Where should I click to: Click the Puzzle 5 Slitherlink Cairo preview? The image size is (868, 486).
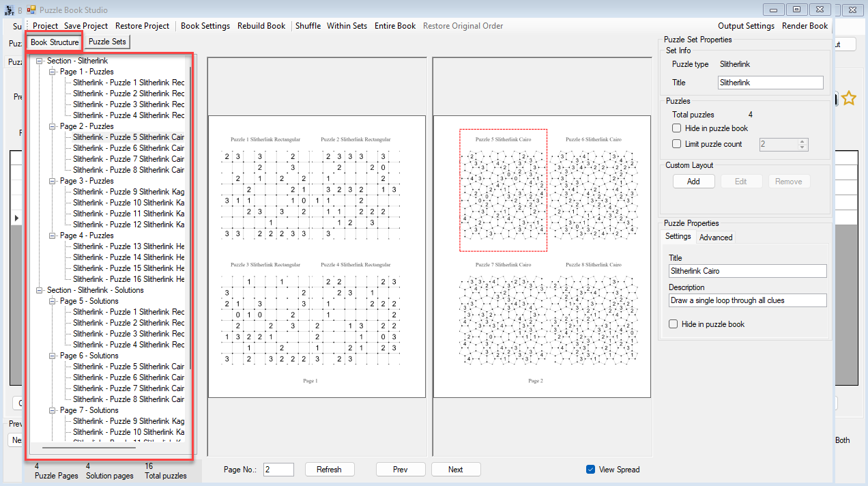(503, 190)
